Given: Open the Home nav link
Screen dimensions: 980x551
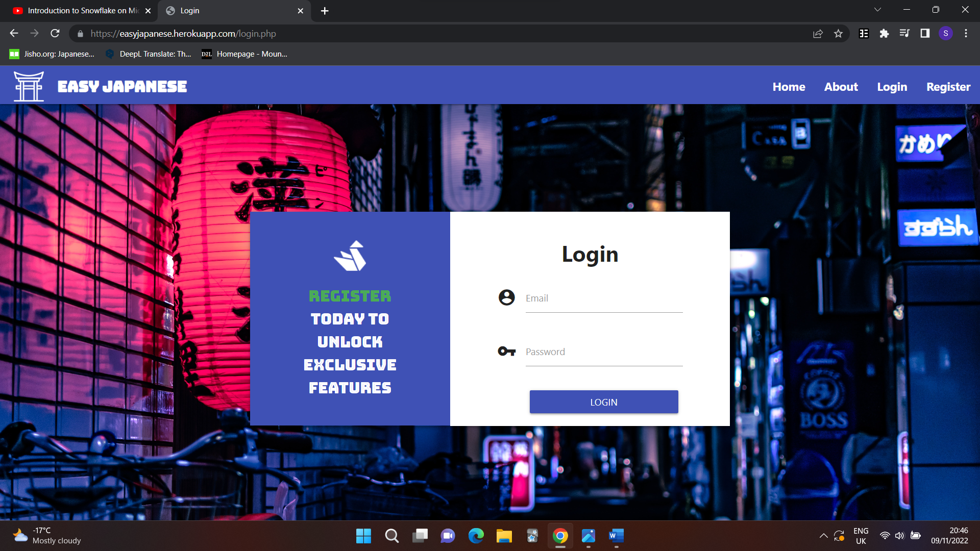Looking at the screenshot, I should point(789,87).
